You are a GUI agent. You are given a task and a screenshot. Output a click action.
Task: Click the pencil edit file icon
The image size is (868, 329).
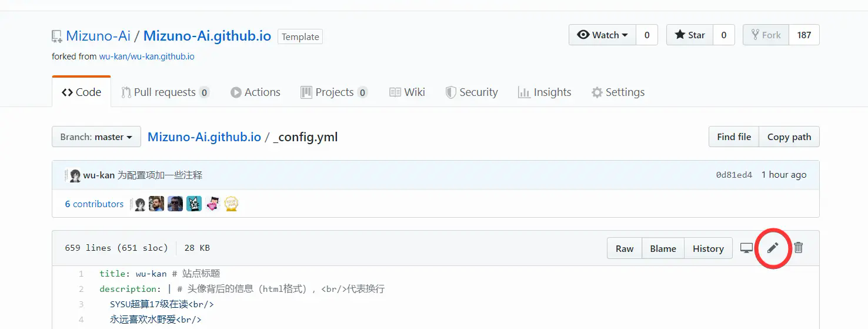773,248
